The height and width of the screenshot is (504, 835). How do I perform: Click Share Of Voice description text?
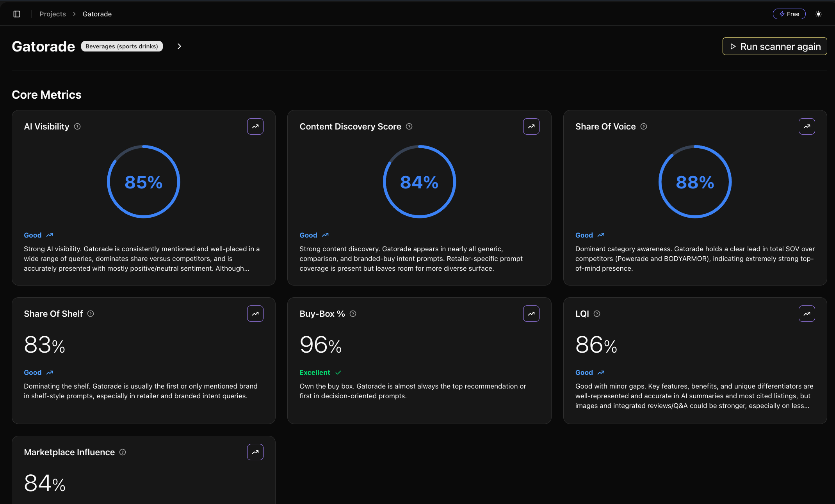695,259
